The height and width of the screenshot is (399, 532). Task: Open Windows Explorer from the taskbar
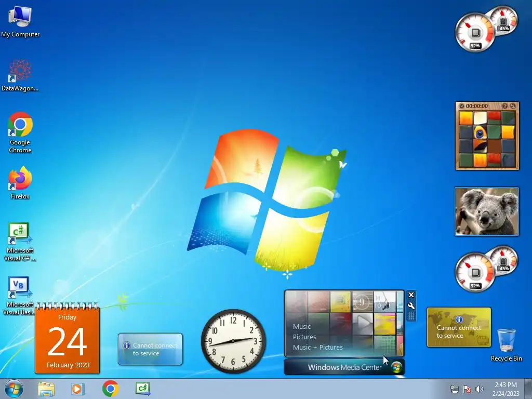[x=46, y=389]
